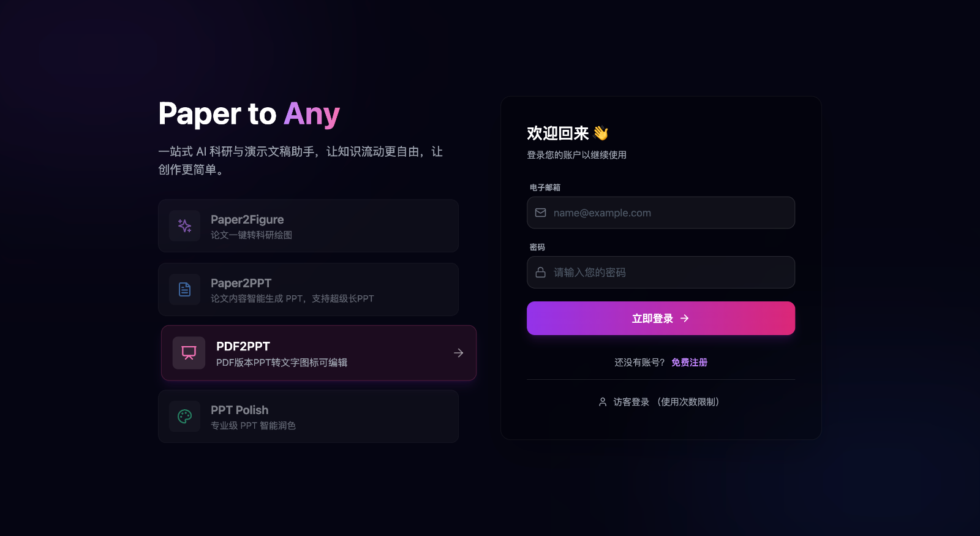Click the 电子邮箱 email input field
Screen dimensions: 980x536
click(661, 213)
